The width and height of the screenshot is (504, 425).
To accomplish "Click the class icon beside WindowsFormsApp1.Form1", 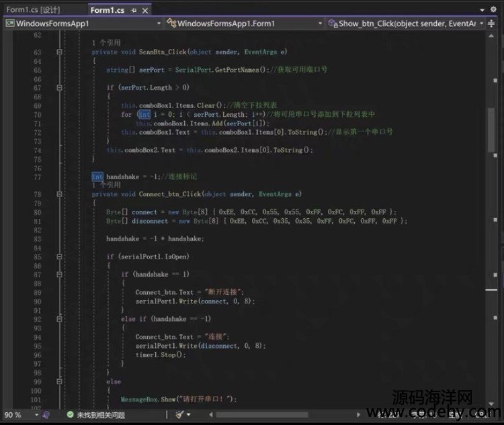I will pos(171,23).
